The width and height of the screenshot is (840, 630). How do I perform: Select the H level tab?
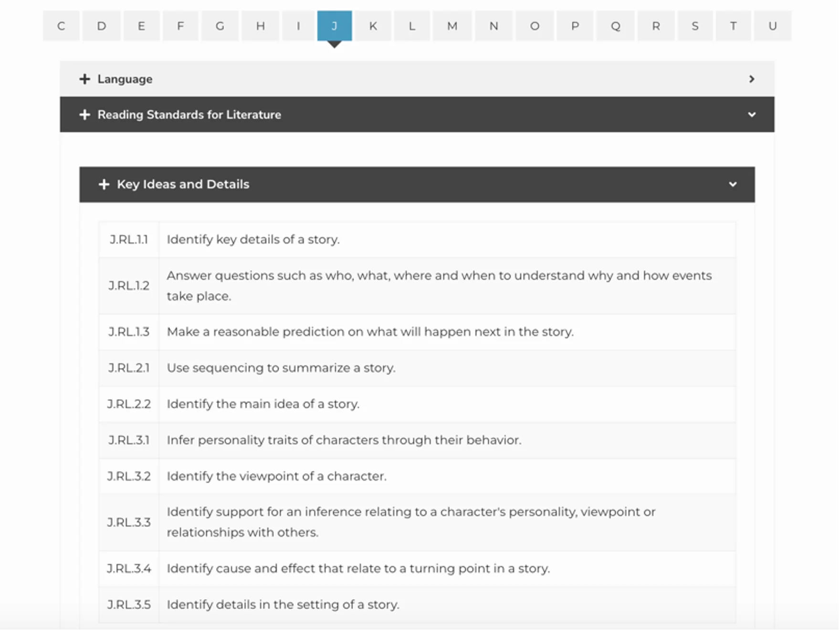(x=260, y=26)
